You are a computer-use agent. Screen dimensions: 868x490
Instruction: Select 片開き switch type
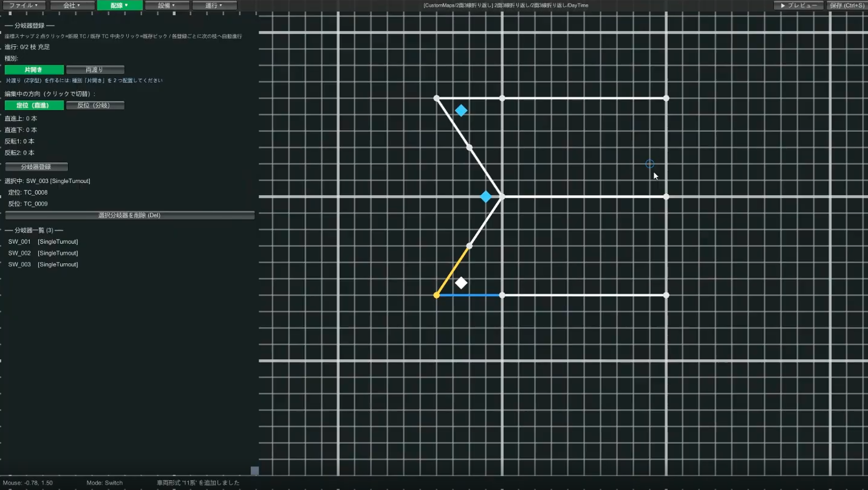34,70
